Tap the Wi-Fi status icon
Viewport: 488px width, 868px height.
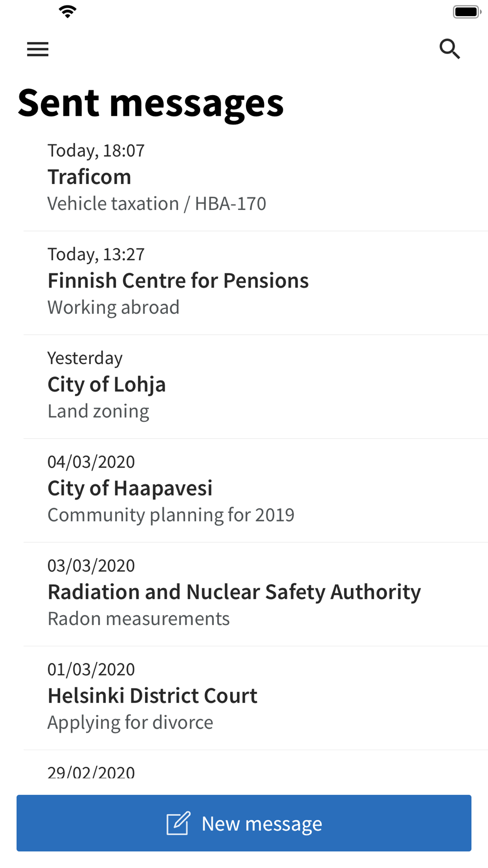[67, 11]
